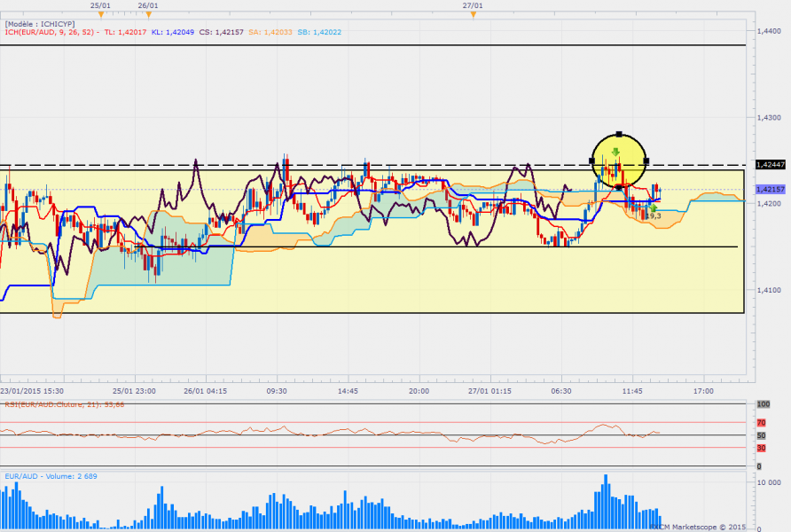Click the 25/01 23:00 time label
791x532 pixels.
coord(134,391)
